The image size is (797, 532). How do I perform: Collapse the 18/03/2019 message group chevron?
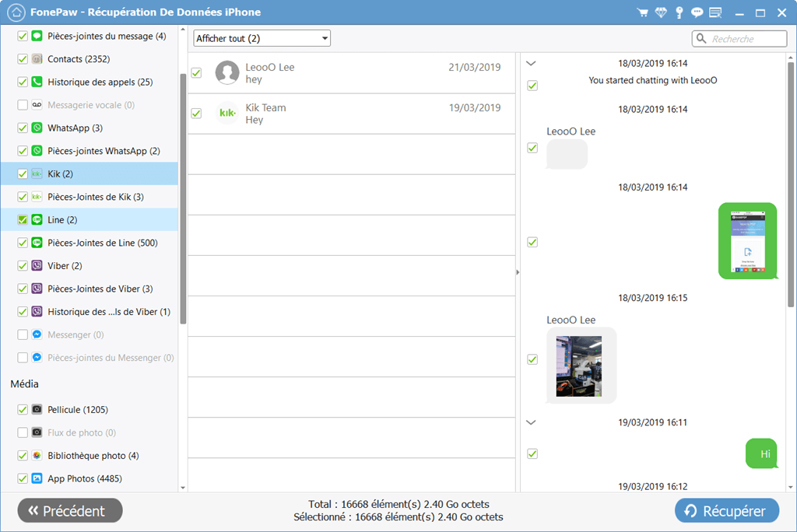[531, 64]
